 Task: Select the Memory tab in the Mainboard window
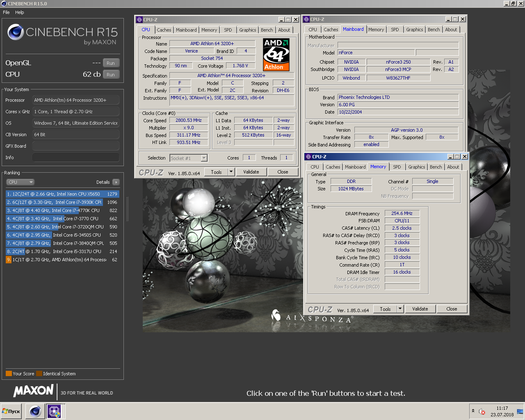tap(376, 30)
